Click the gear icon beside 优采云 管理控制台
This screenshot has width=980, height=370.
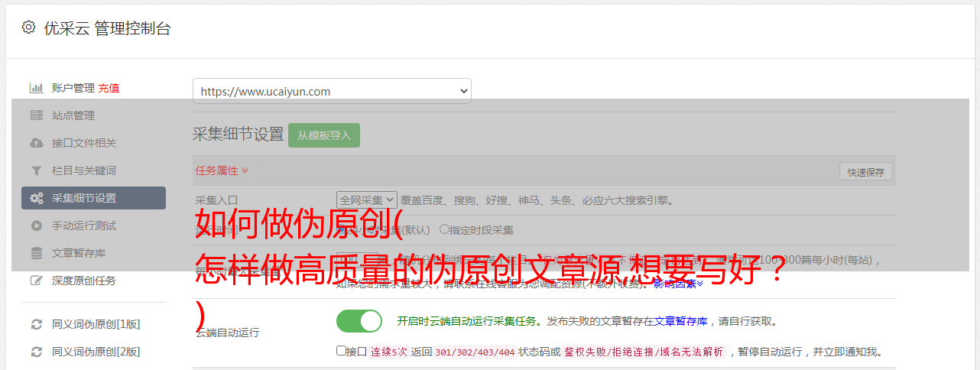[x=28, y=28]
